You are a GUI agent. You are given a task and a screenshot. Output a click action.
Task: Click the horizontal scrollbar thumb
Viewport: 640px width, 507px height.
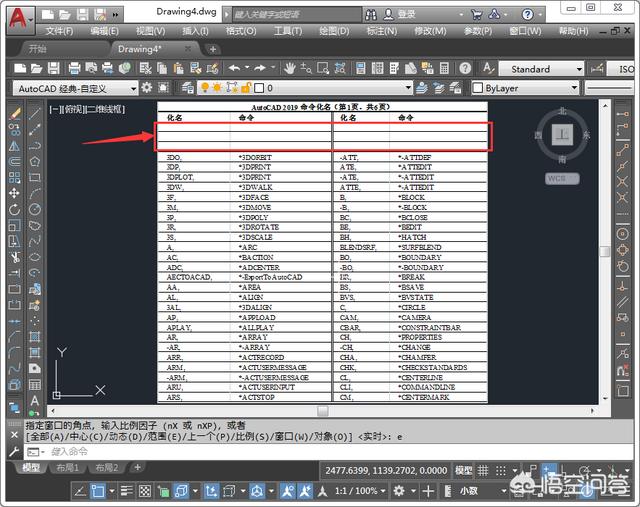[x=322, y=411]
